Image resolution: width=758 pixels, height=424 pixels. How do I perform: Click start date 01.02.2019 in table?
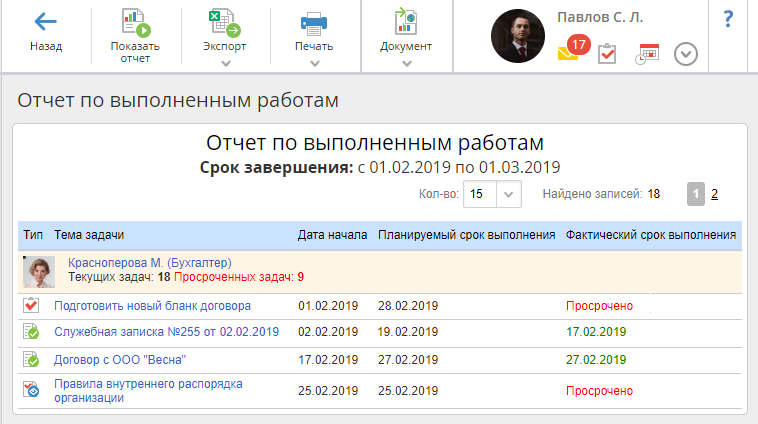[328, 306]
